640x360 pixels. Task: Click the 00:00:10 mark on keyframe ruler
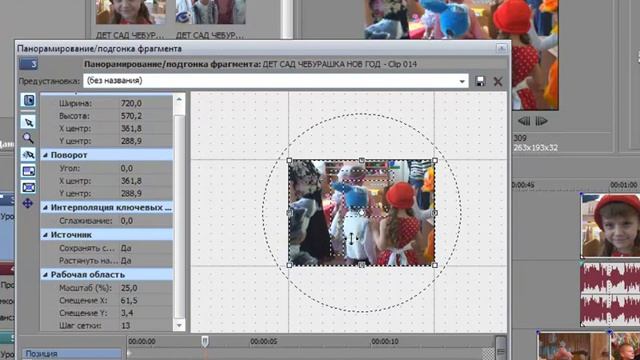coord(384,341)
